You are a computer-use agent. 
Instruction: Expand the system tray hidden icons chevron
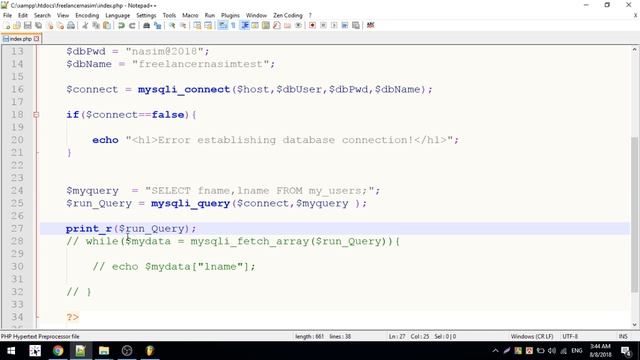click(495, 351)
